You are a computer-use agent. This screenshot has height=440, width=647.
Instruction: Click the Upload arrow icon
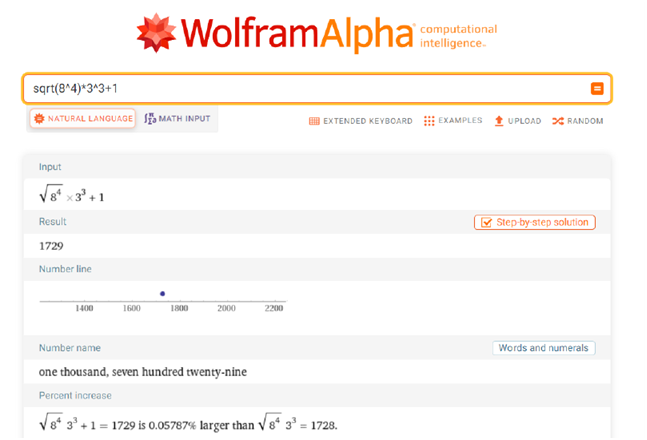click(x=499, y=121)
